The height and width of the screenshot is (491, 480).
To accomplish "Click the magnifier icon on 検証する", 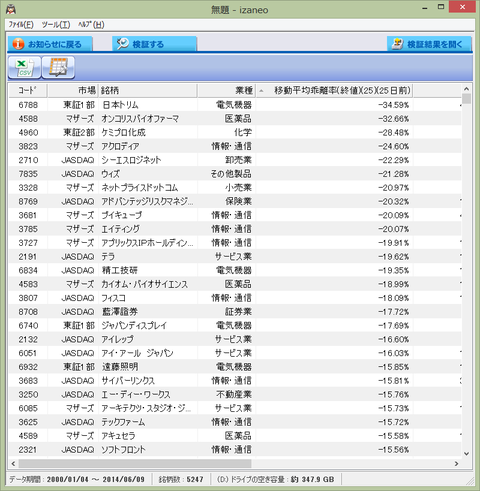I will click(123, 44).
